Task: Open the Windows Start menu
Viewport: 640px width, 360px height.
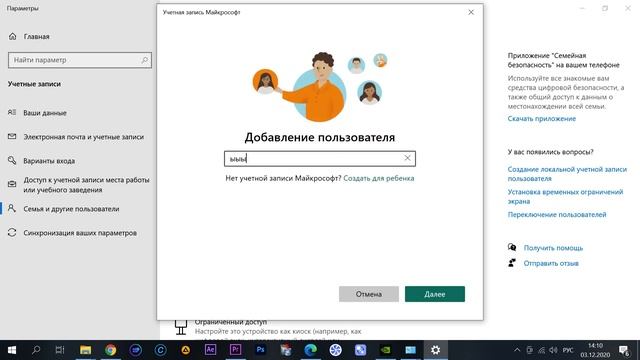Action: 12,350
